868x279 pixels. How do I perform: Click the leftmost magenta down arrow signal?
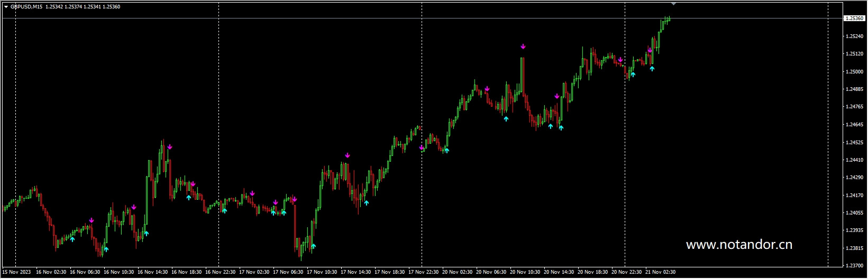click(x=92, y=220)
